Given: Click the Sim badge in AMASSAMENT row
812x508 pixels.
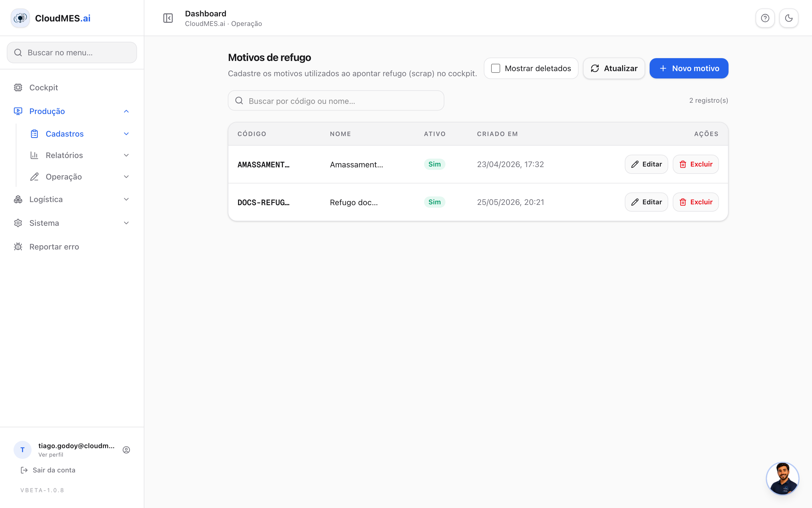Looking at the screenshot, I should click(434, 164).
